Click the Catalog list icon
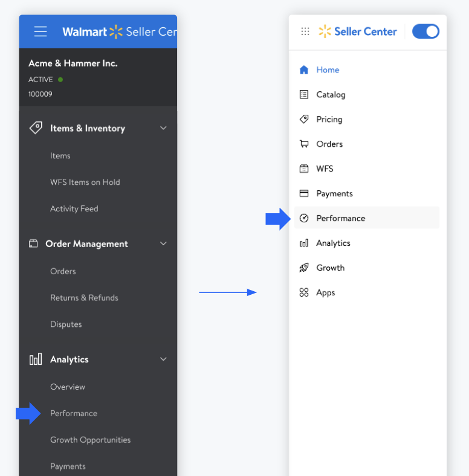Viewport: 469px width, 476px height. (x=304, y=94)
